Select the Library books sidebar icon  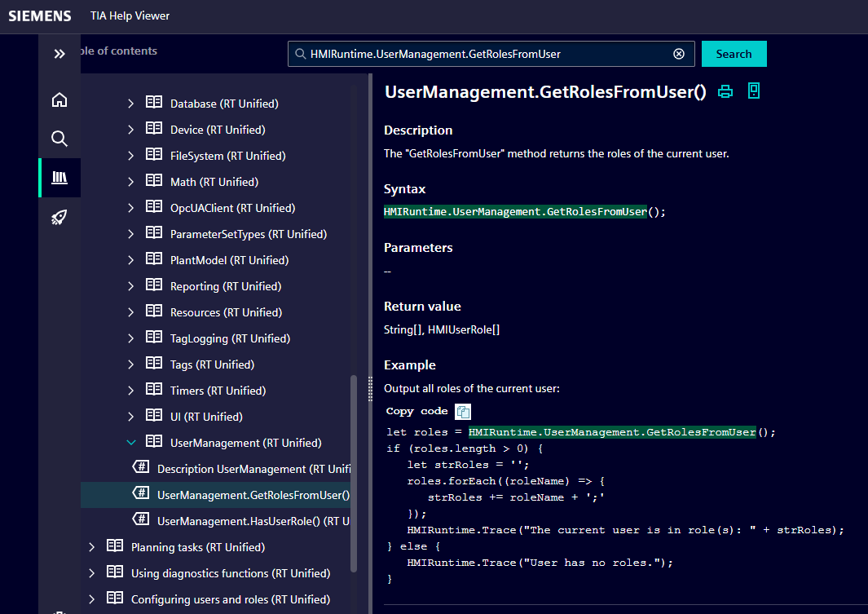pyautogui.click(x=59, y=178)
